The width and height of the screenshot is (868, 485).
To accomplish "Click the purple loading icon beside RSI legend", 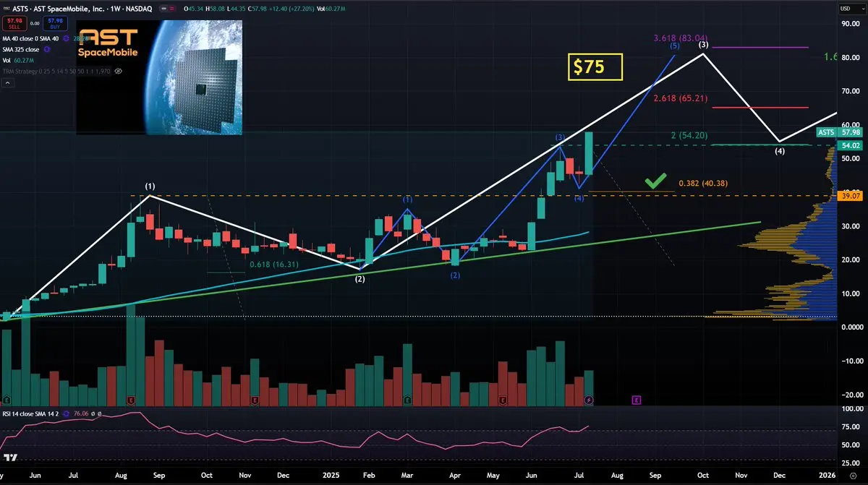I will click(66, 413).
